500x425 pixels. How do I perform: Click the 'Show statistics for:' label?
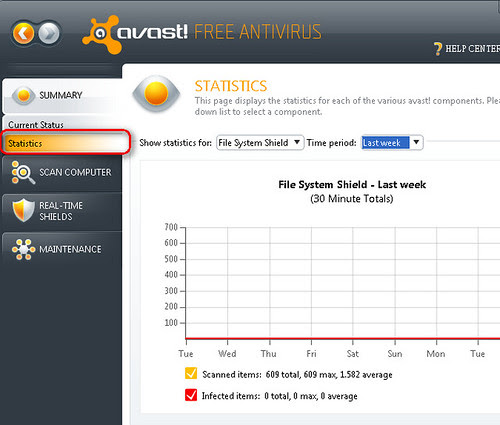175,143
